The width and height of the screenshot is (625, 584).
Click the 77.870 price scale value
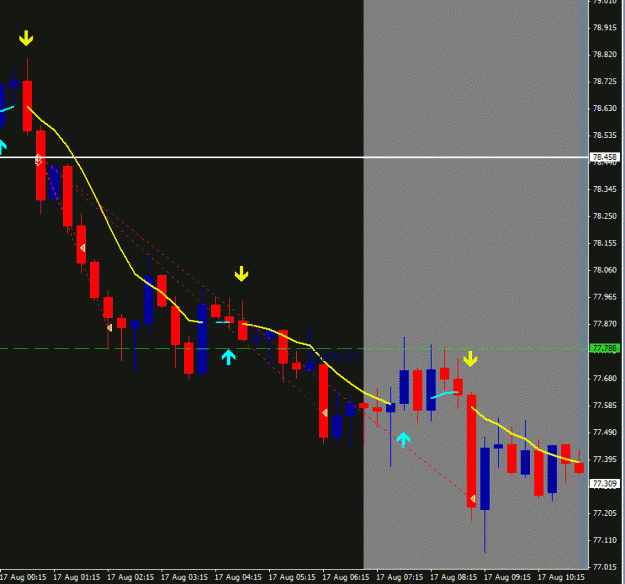click(605, 324)
